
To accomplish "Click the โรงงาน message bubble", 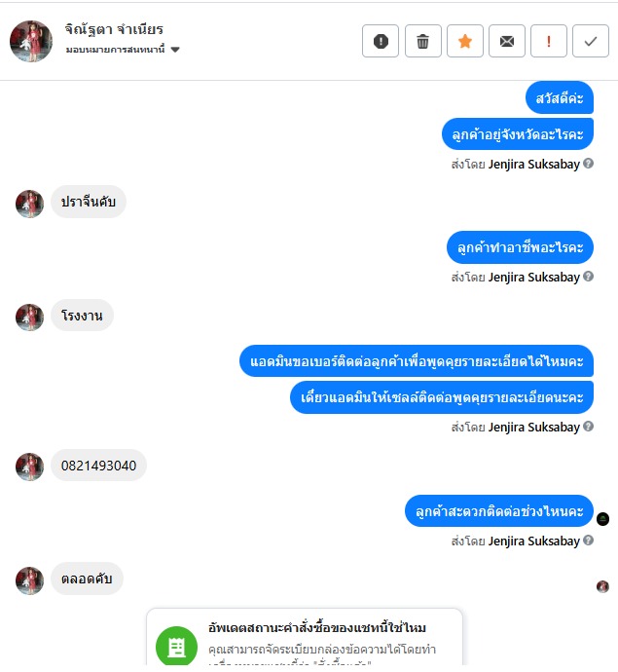I will click(x=82, y=316).
